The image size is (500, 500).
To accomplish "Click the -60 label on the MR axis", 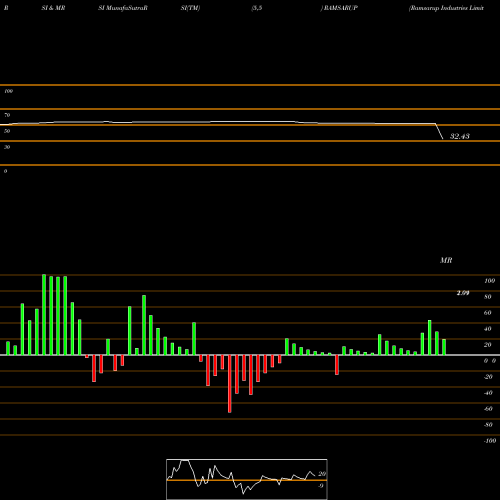I will [x=488, y=409].
